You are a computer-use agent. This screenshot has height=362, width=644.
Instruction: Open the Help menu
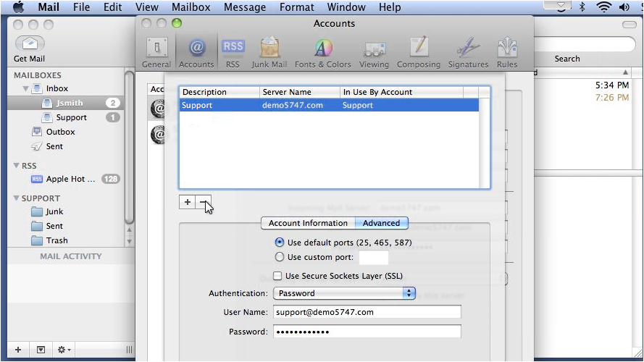(390, 7)
